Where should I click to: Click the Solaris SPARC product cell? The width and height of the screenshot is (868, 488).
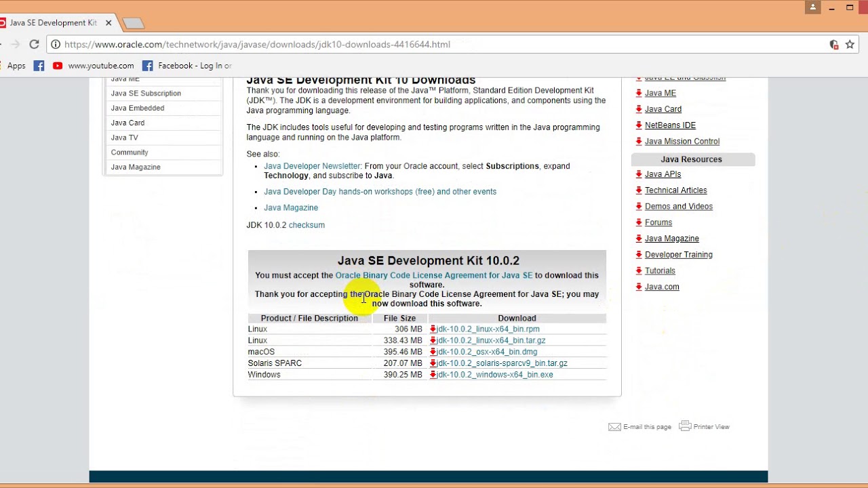coord(310,363)
